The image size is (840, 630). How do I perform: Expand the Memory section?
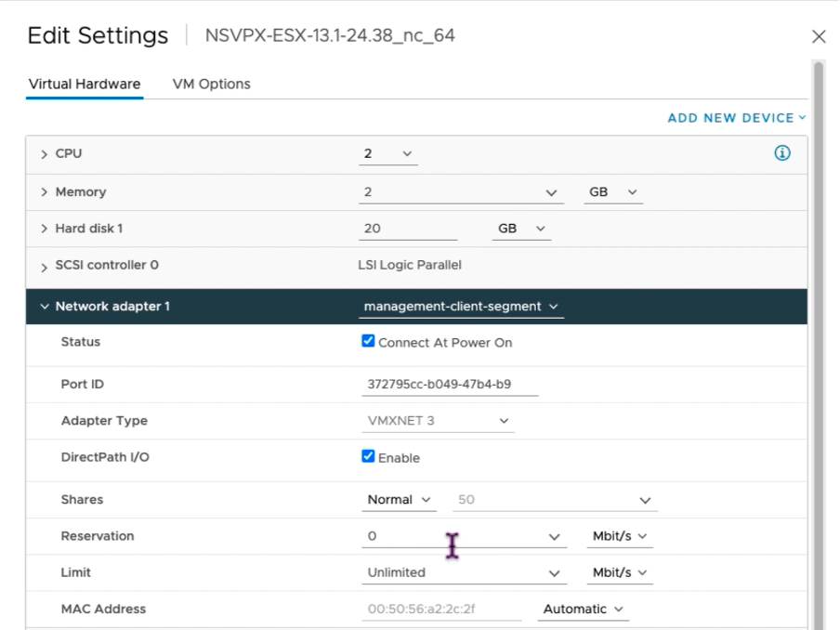(44, 191)
